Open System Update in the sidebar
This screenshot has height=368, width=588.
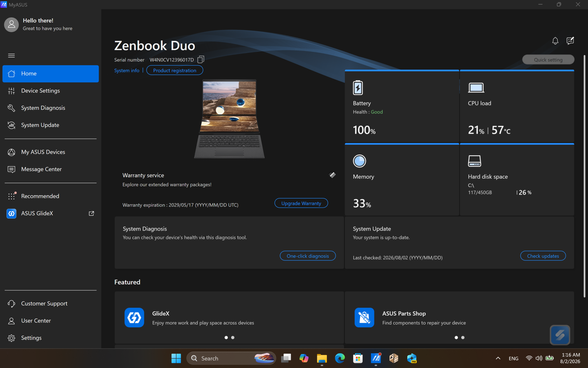click(51, 125)
